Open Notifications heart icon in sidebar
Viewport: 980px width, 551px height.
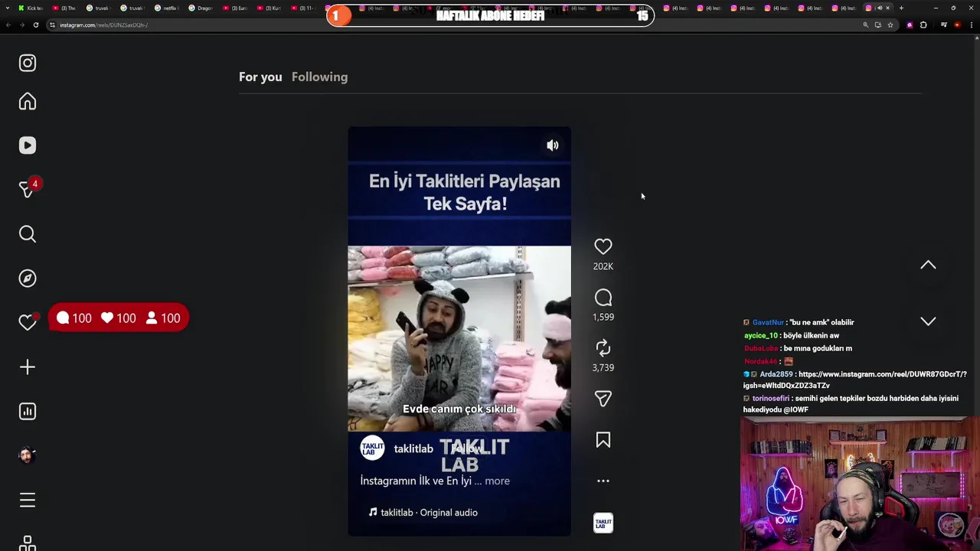(x=28, y=322)
